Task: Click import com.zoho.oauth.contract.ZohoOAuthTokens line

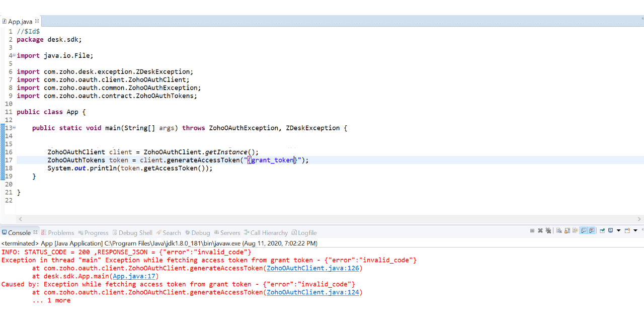Action: click(x=107, y=96)
